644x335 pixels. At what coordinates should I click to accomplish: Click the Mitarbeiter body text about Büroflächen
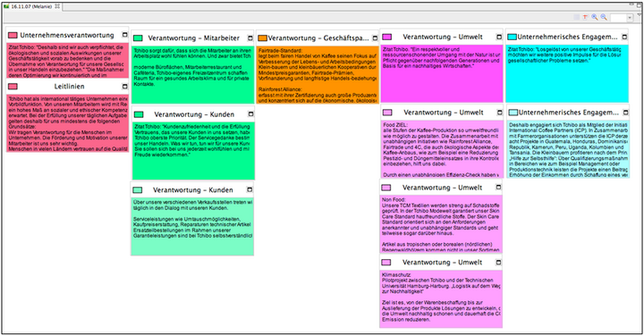pos(191,75)
